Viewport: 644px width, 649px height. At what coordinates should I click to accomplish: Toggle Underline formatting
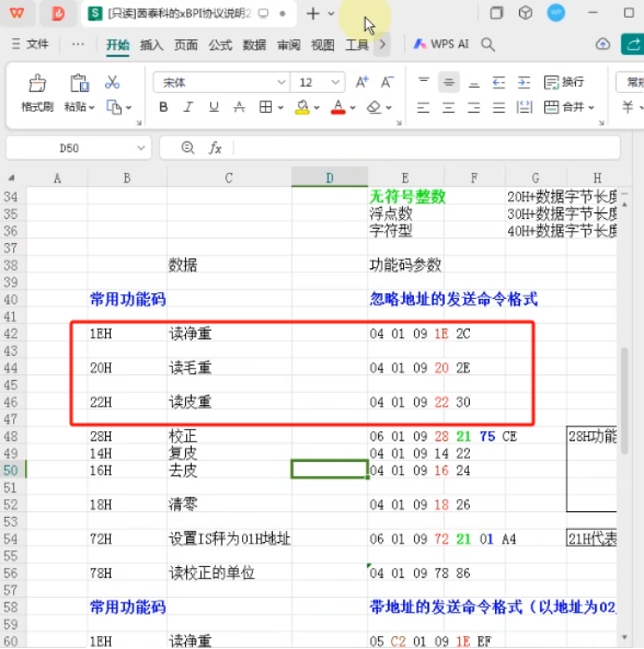click(213, 107)
